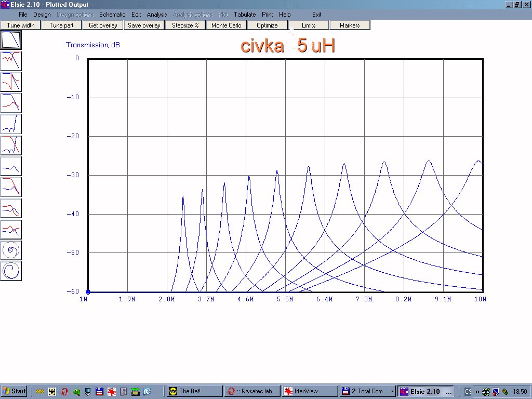Select the blue-only transmission plot icon
This screenshot has height=399, width=532.
coord(11,40)
